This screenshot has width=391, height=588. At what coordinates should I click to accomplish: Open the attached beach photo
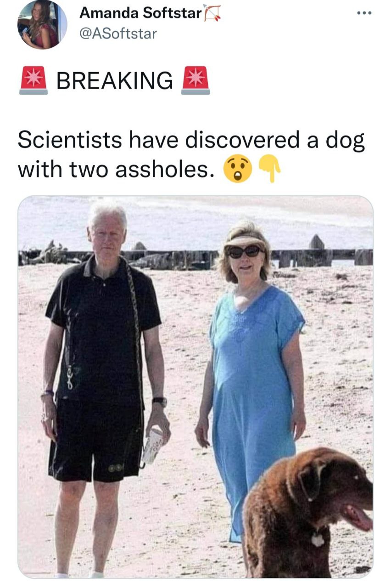(195, 387)
